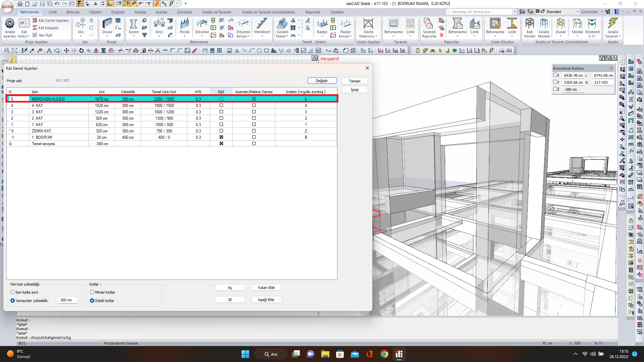Click Z value field in Koordinat Kutusu
Screen dimensions: 644x362
[573, 89]
